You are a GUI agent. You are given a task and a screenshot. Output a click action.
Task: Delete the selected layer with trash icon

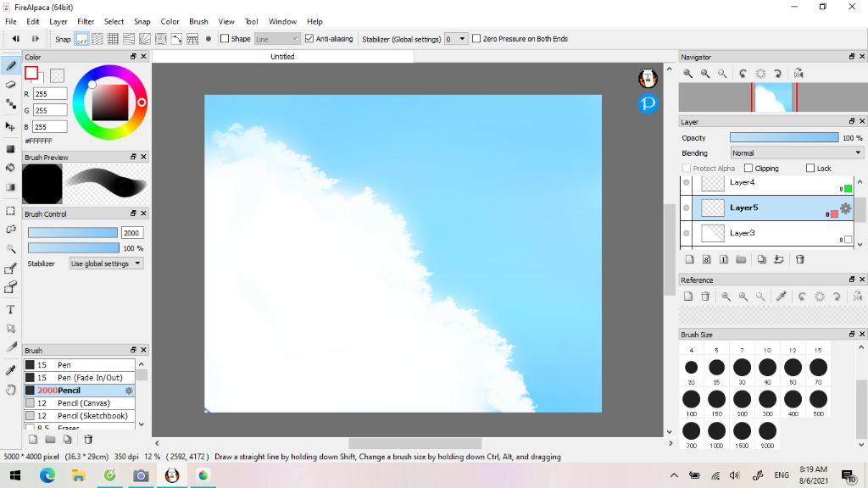click(x=799, y=259)
